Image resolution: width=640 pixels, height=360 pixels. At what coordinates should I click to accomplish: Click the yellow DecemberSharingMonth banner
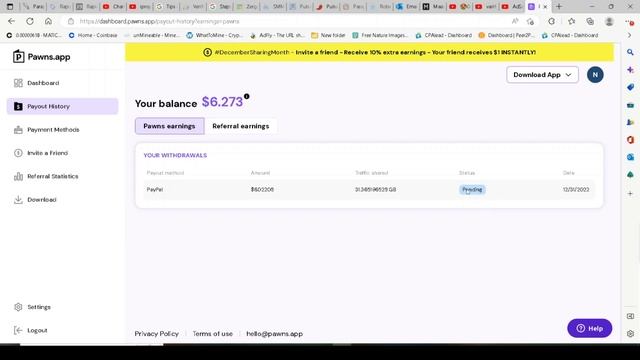pyautogui.click(x=369, y=52)
